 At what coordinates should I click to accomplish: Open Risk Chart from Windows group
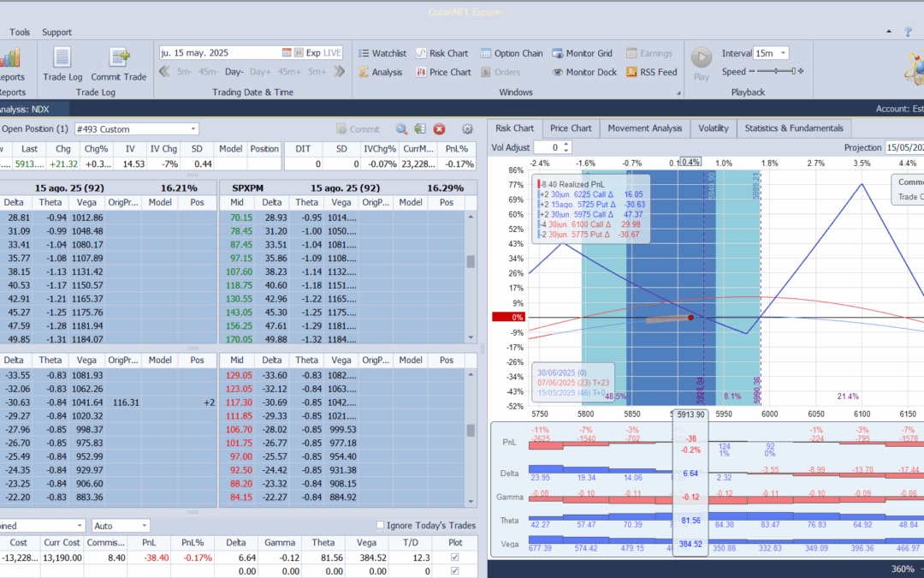(442, 53)
